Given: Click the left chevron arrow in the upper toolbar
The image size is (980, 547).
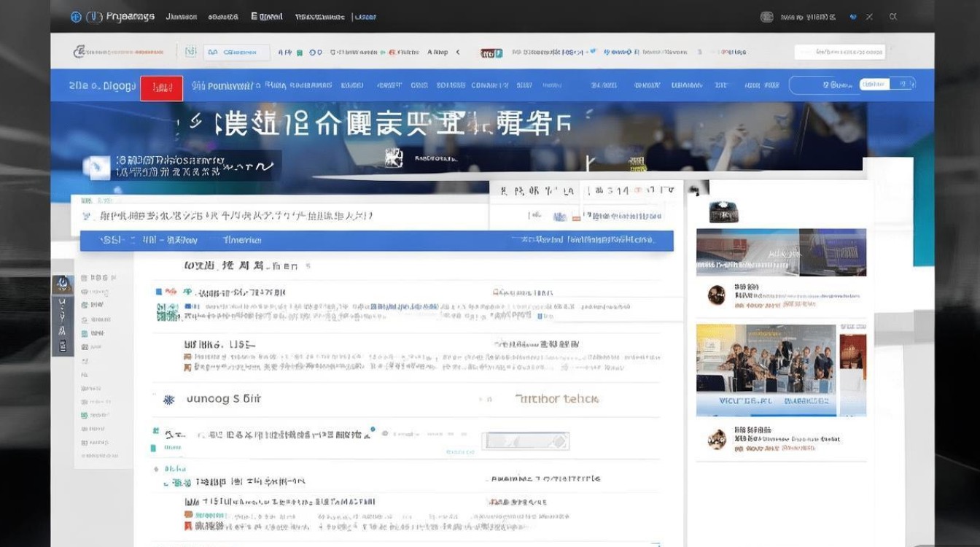Looking at the screenshot, I should pyautogui.click(x=458, y=52).
